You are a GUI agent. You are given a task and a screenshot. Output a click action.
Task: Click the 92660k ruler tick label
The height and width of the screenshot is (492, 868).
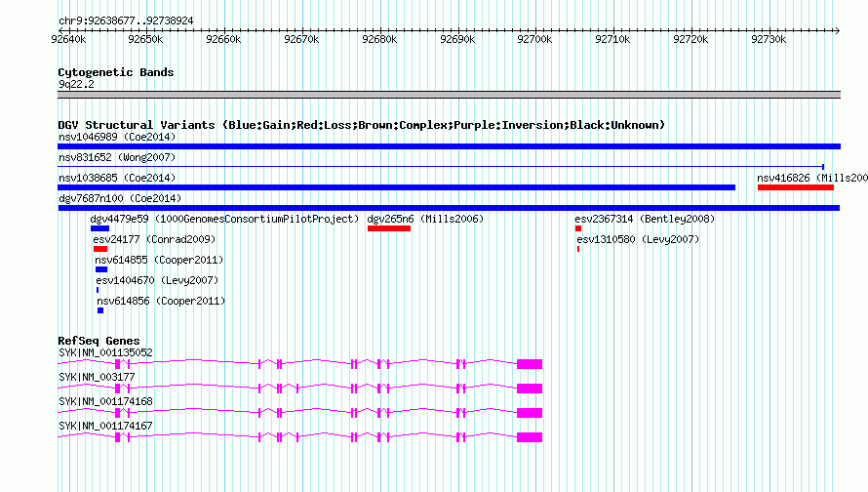(x=223, y=39)
